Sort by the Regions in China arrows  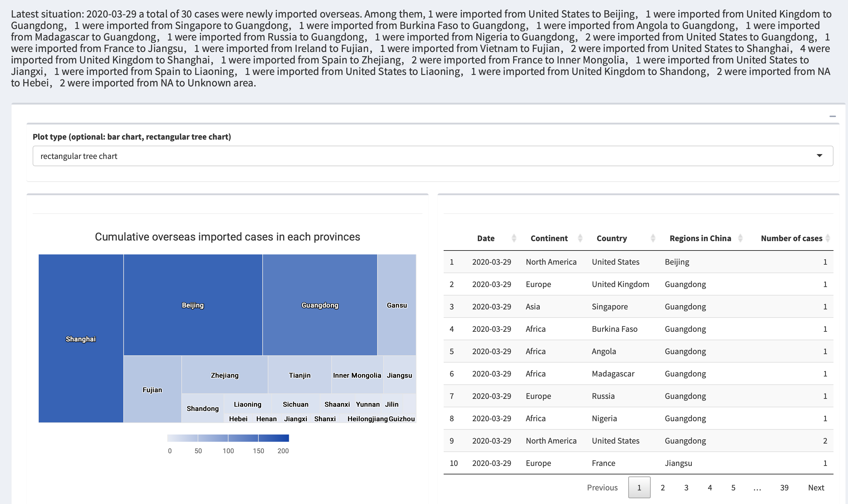point(740,238)
